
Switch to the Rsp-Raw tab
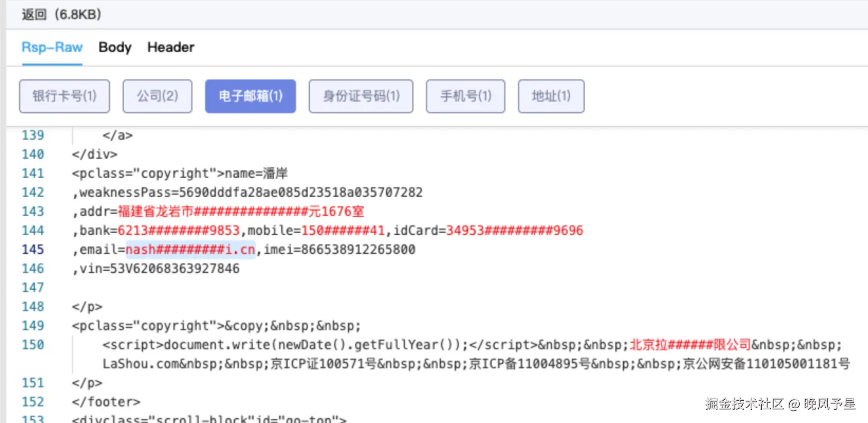coord(52,47)
